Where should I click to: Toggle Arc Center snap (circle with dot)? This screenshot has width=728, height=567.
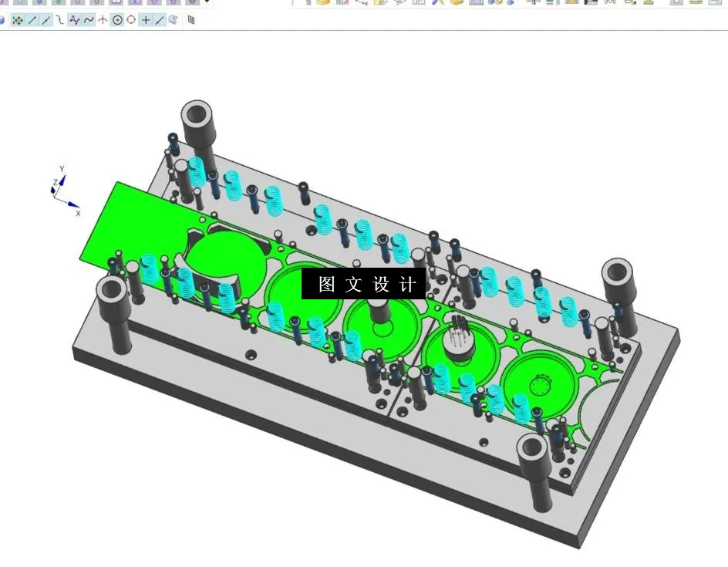coord(117,20)
